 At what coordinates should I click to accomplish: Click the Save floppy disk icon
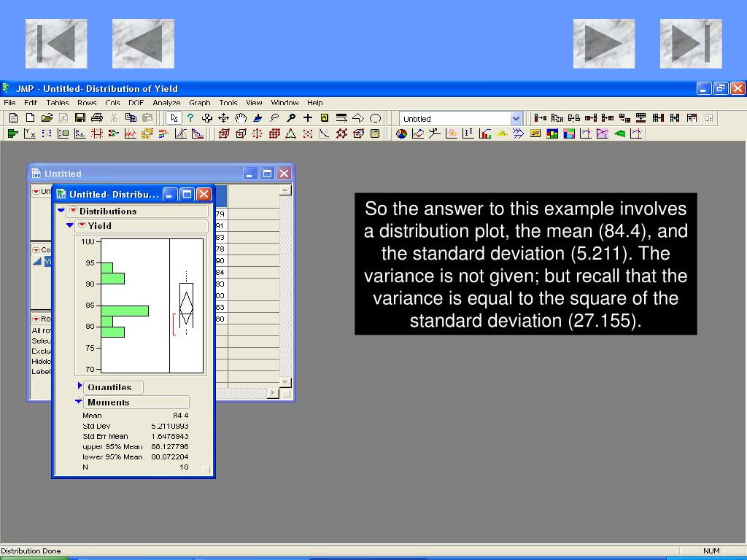(x=80, y=117)
